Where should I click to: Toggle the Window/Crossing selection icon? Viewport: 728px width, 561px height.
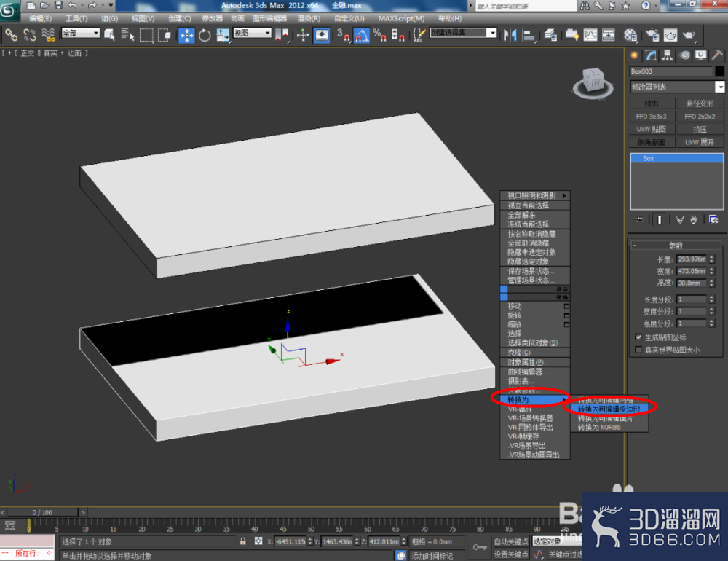[165, 35]
